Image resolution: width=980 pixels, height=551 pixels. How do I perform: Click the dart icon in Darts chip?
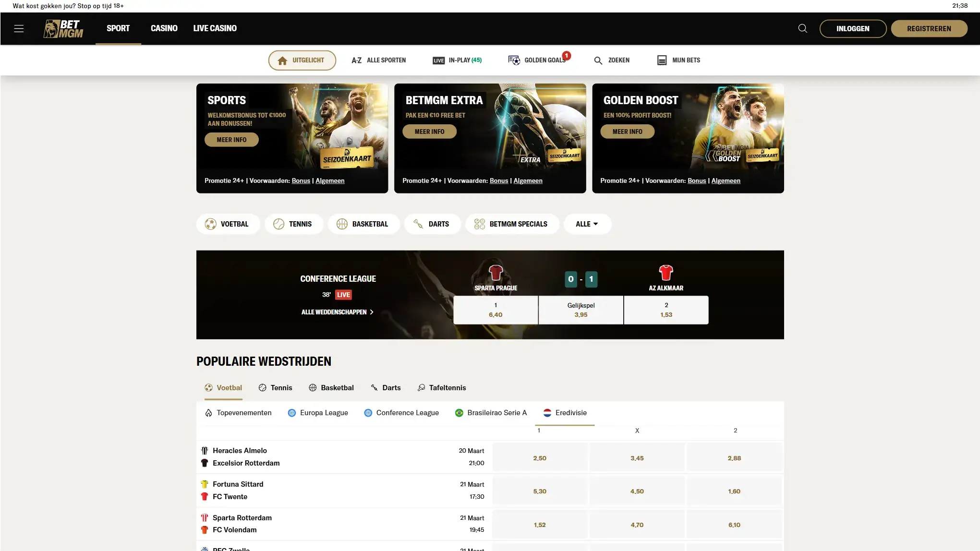click(418, 224)
